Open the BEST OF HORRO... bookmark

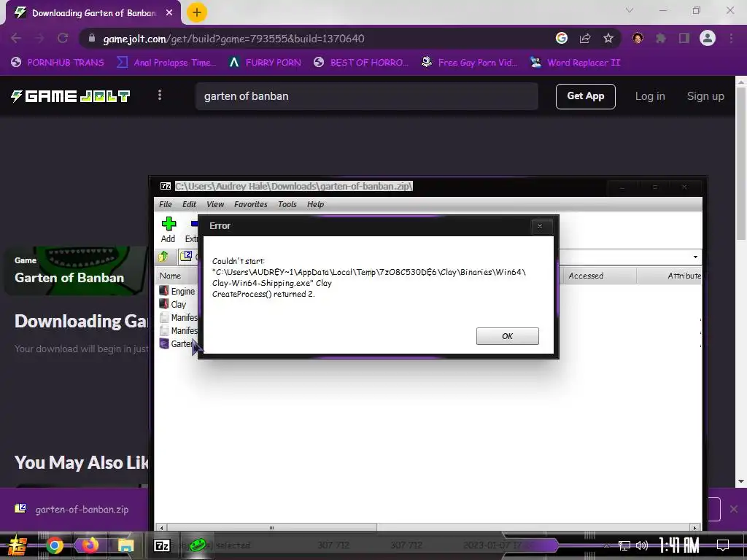[x=361, y=63]
